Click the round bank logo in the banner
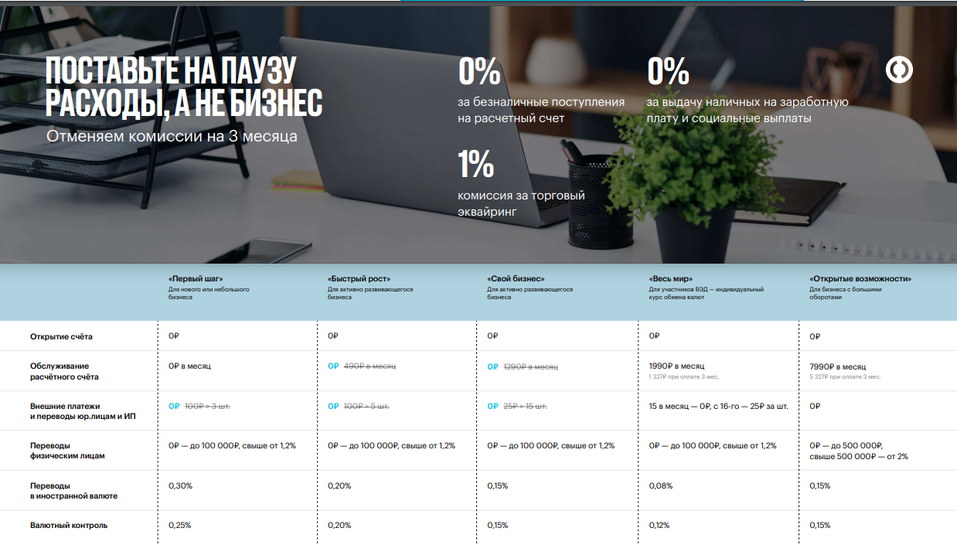The image size is (957, 545). [899, 69]
